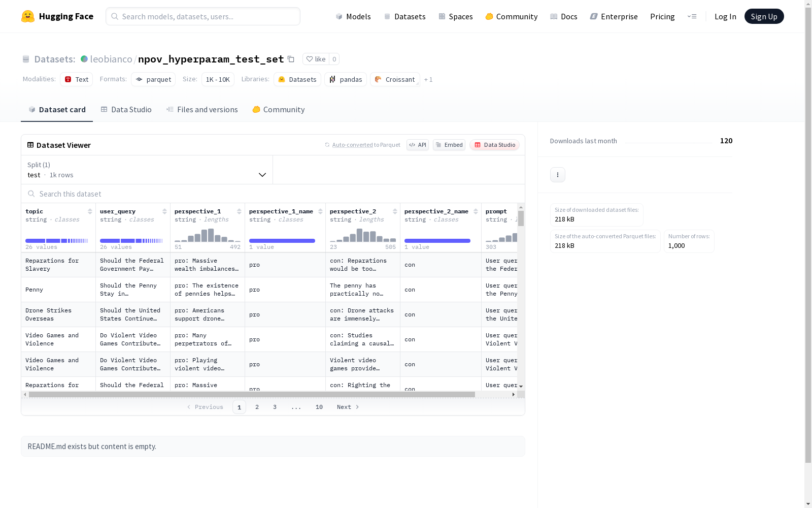Sort the topic column
Image resolution: width=812 pixels, height=508 pixels.
(90, 211)
